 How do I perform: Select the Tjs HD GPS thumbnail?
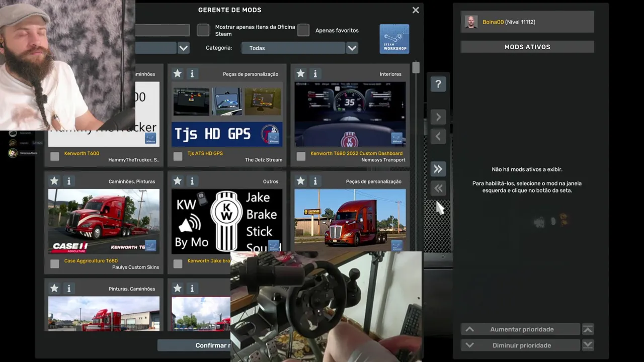(x=227, y=114)
